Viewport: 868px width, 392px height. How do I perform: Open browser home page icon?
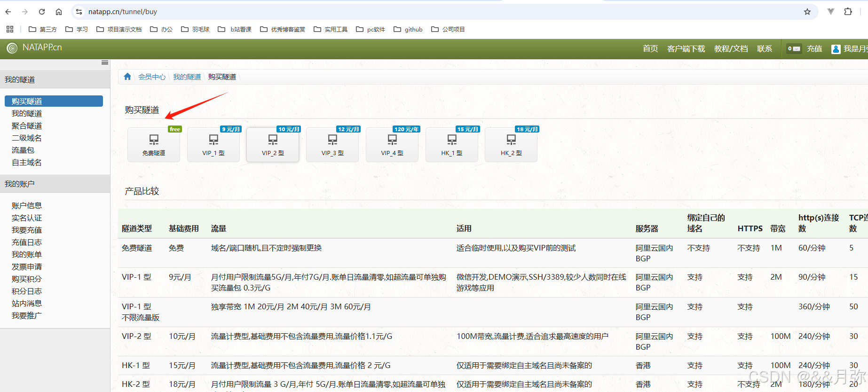pos(59,12)
